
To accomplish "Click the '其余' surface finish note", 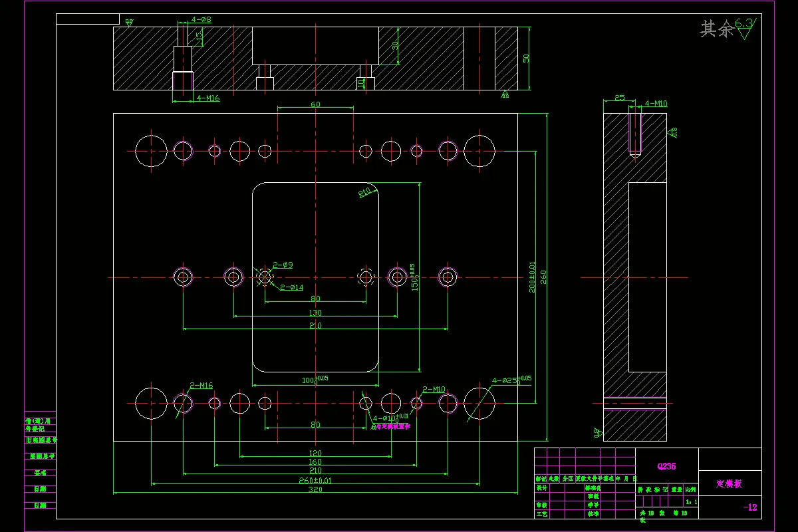I will tap(717, 29).
